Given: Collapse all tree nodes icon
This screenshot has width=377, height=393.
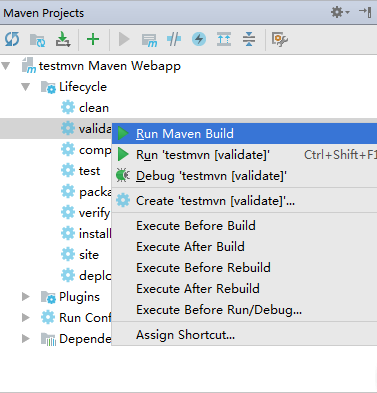Looking at the screenshot, I should (249, 39).
